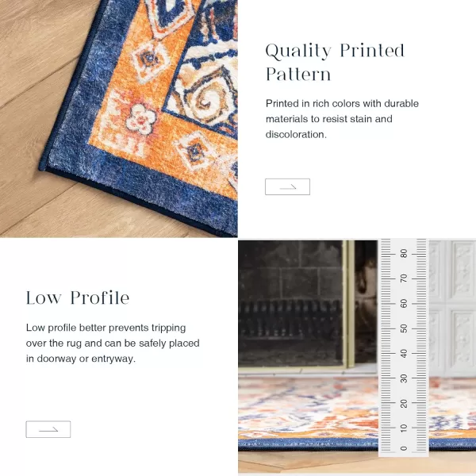Click the pink flower motif on the rug

[x=141, y=119]
